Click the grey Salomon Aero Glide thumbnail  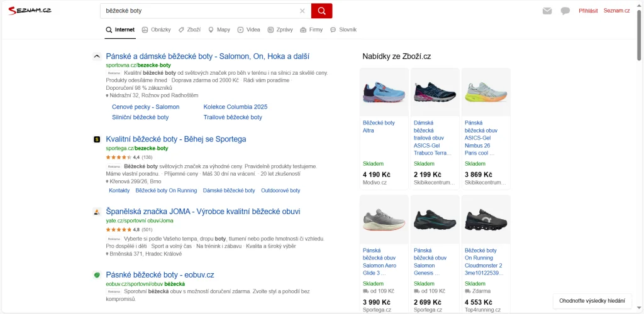(384, 220)
